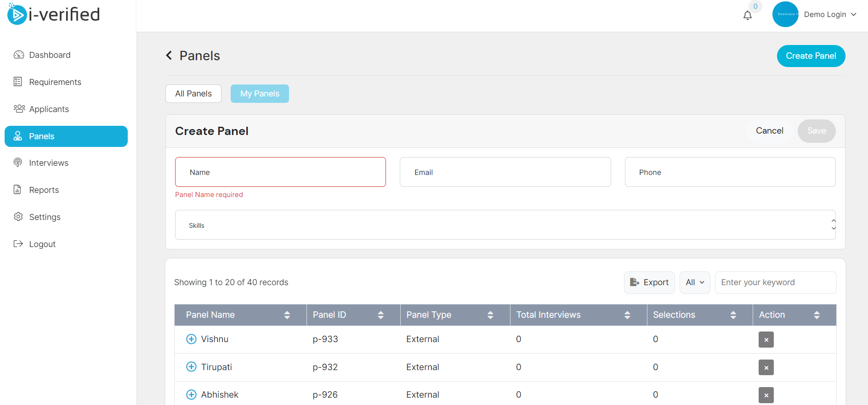Cancel the Create Panel form
Viewport: 868px width, 405px height.
coord(769,131)
